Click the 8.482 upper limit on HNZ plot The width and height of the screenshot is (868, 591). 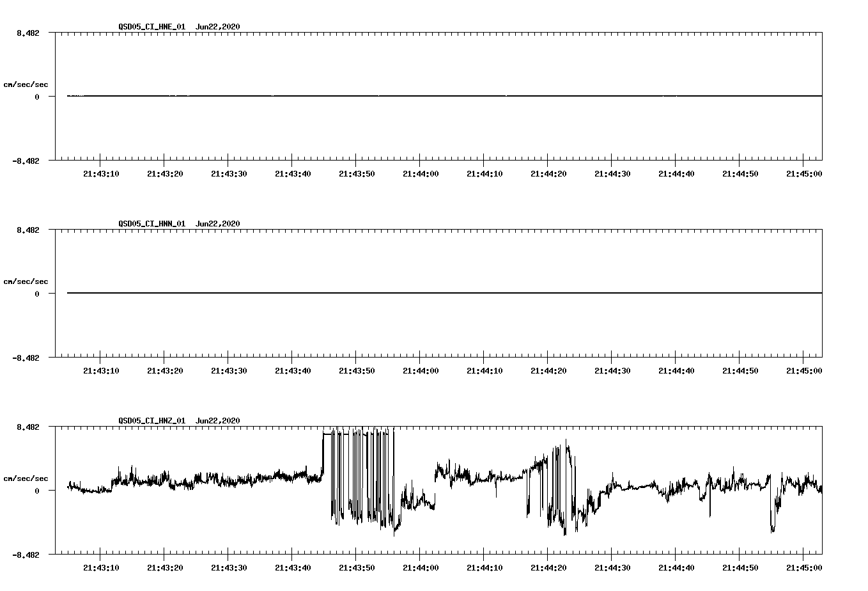[x=28, y=427]
